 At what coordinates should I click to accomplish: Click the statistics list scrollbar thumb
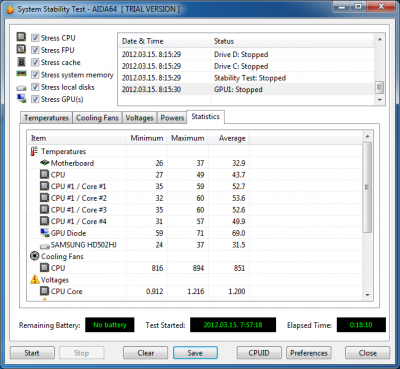[x=367, y=187]
